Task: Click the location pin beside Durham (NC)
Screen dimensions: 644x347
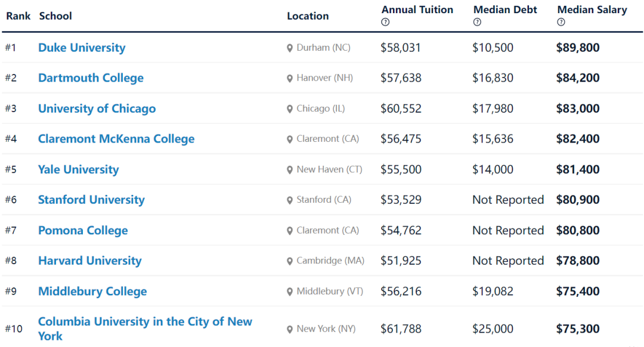Action: point(290,48)
